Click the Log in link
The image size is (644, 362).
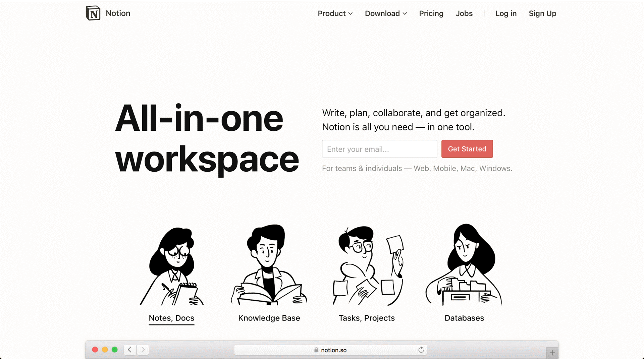[505, 13]
